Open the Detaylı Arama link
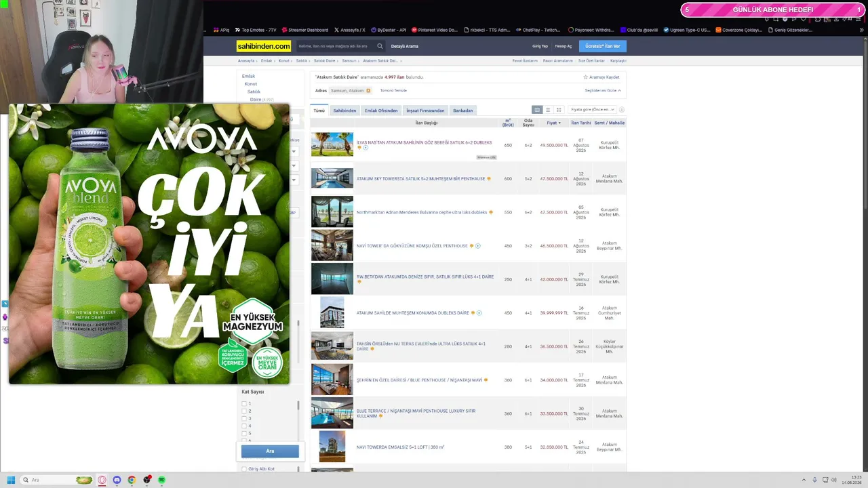The image size is (868, 488). [x=405, y=46]
